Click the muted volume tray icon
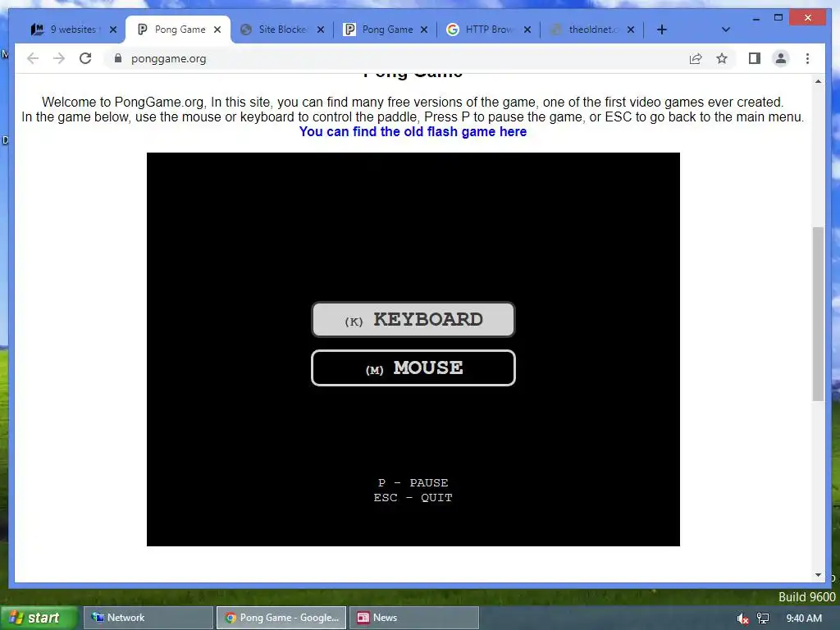 [742, 619]
